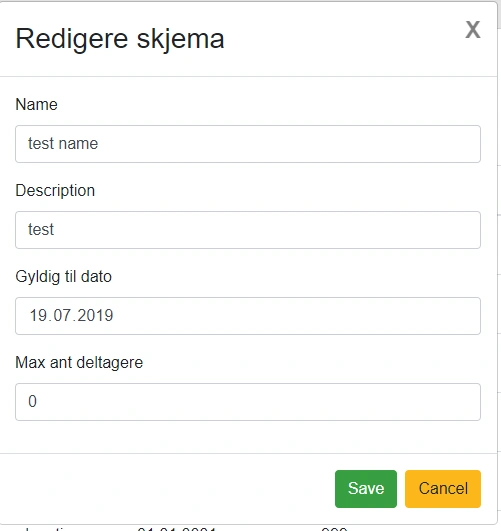Click the page backdrop right of the dialog
The height and width of the screenshot is (531, 501).
(x=499, y=237)
